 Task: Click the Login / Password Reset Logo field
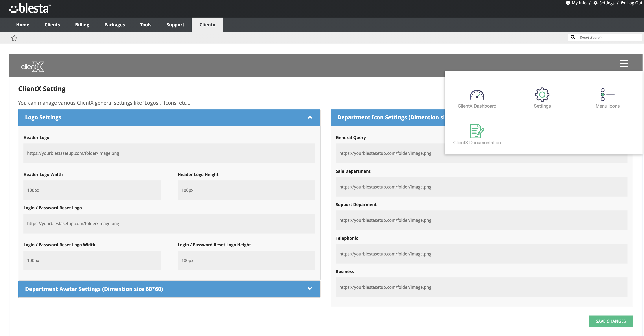tap(169, 223)
